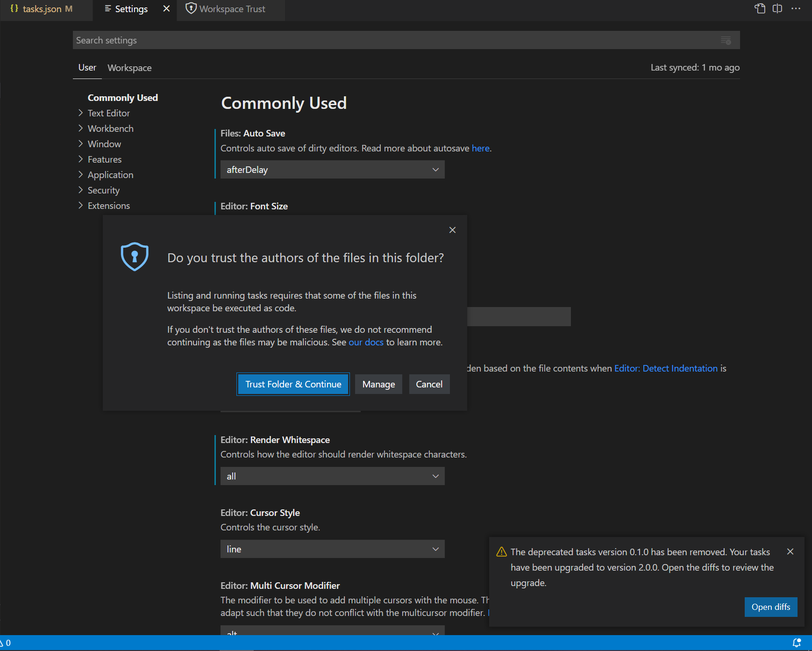Click Open Settings (JSON) icon in title bar

click(760, 8)
